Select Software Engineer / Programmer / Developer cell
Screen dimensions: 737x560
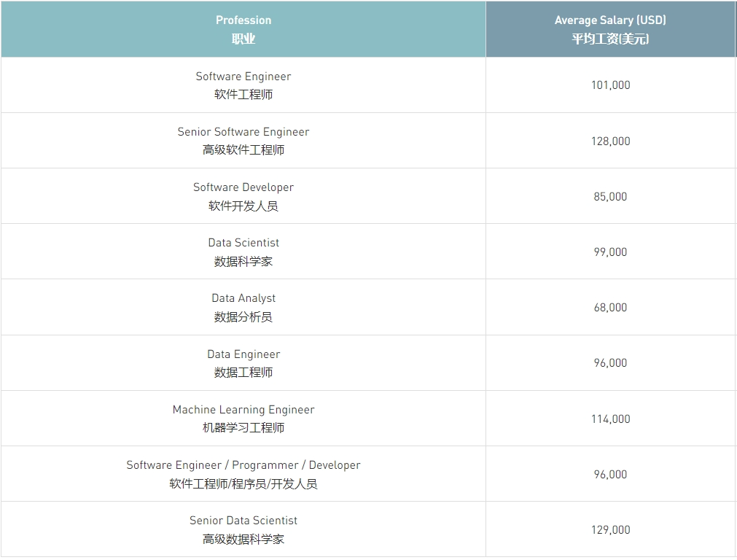[243, 474]
